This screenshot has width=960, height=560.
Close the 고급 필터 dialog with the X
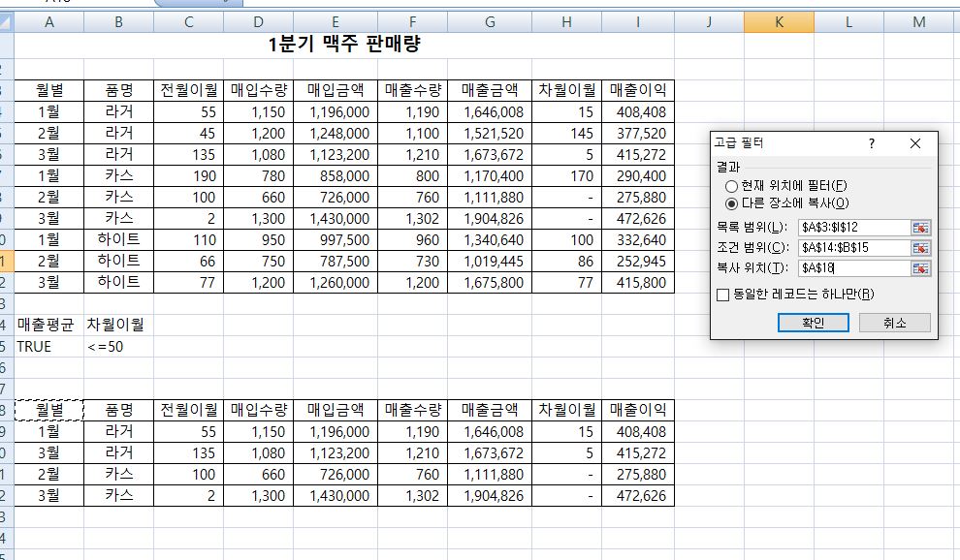pyautogui.click(x=915, y=143)
